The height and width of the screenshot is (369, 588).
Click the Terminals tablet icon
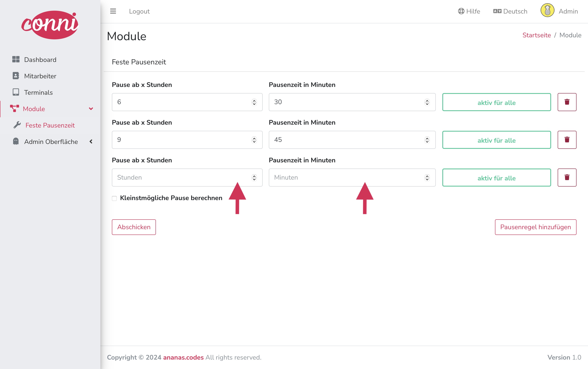(16, 92)
